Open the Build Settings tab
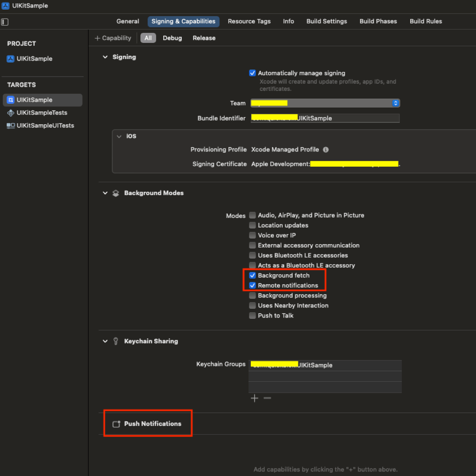Screen dimensions: 476x476 (x=327, y=21)
